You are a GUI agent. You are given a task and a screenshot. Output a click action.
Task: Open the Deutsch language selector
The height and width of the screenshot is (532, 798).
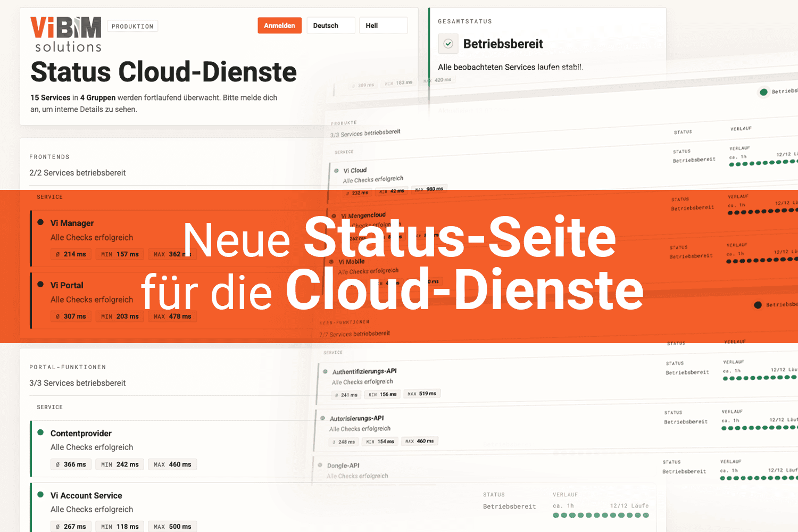click(x=331, y=26)
